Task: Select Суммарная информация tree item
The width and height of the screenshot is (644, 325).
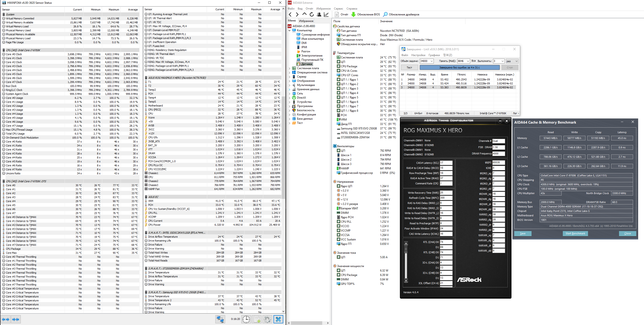Action: tap(313, 35)
